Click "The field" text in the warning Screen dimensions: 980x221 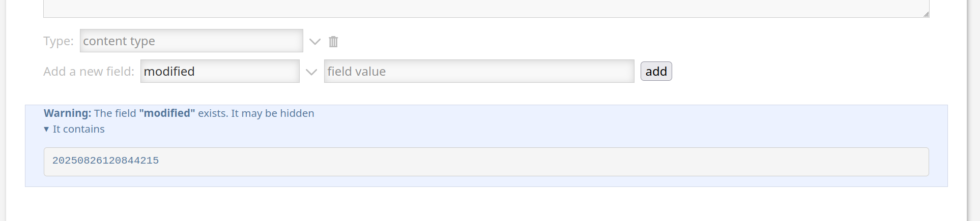[115, 113]
